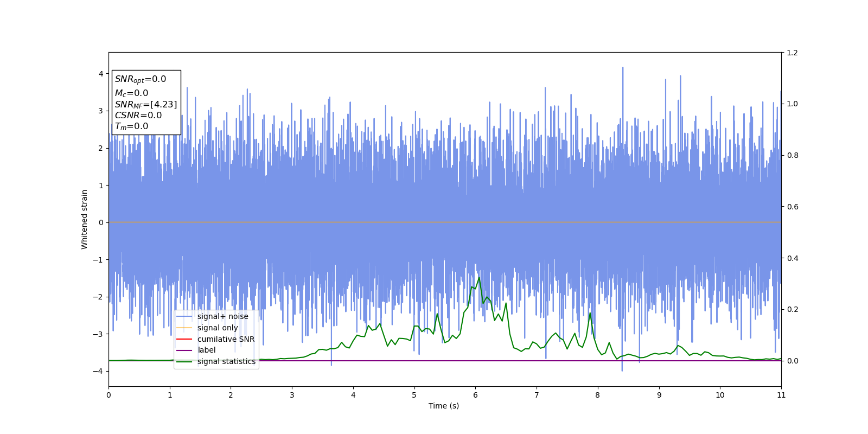Viewport: 868px width, 434px height.
Task: Click the 'cumilative SNR' legend label
Action: (x=226, y=339)
